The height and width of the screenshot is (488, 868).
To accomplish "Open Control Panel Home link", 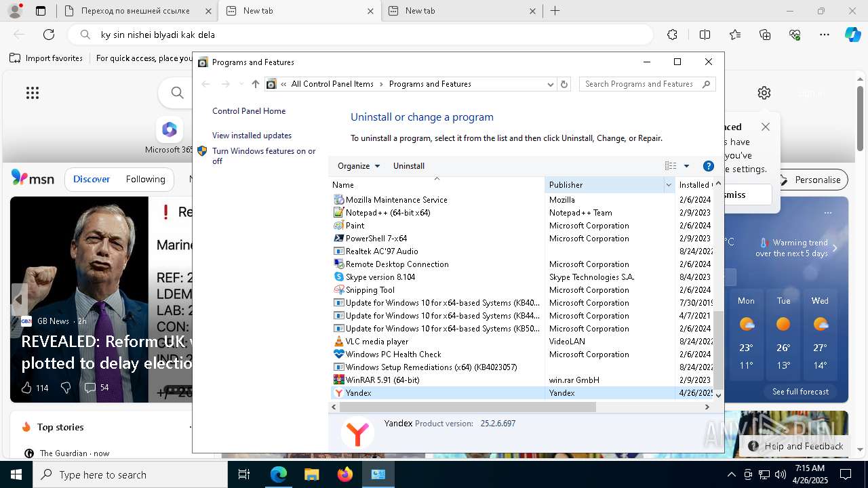I will 249,111.
